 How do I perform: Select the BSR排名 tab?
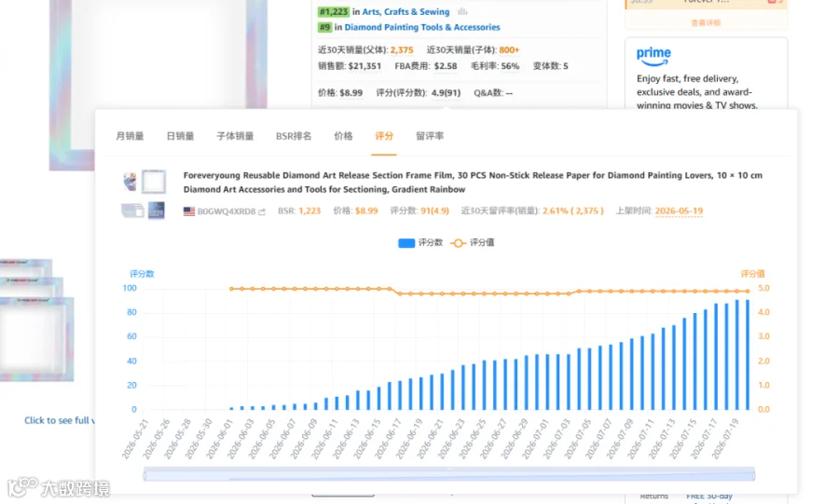(x=294, y=136)
